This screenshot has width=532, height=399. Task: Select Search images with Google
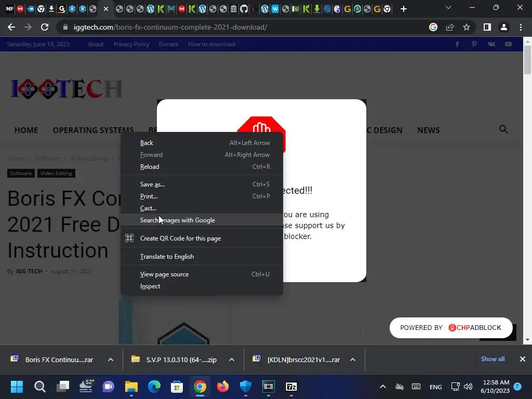tap(202, 220)
